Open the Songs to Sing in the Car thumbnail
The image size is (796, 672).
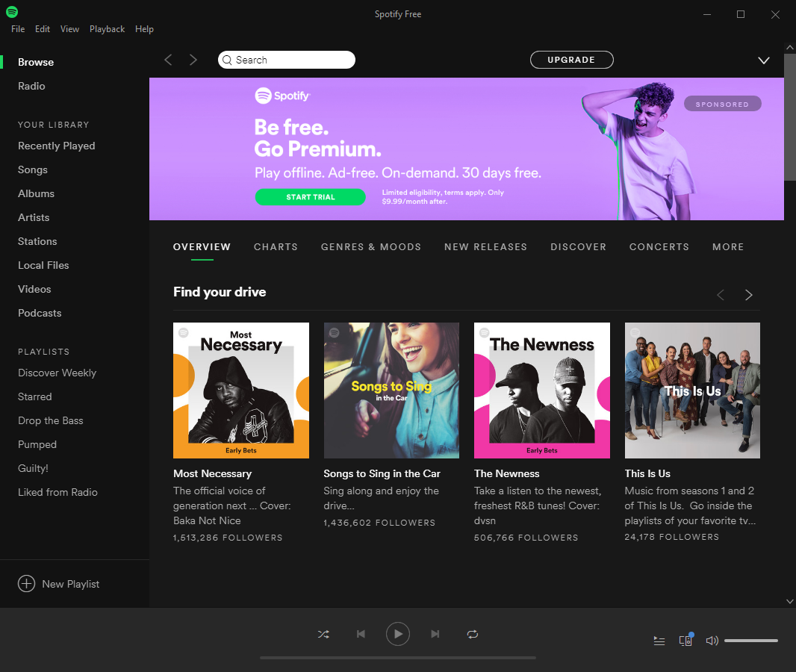(x=391, y=390)
